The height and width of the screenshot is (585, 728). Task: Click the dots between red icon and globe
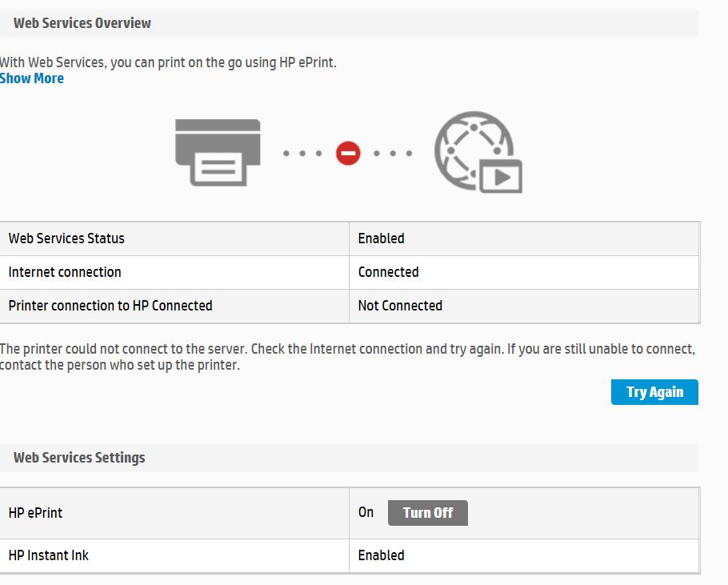pyautogui.click(x=393, y=153)
